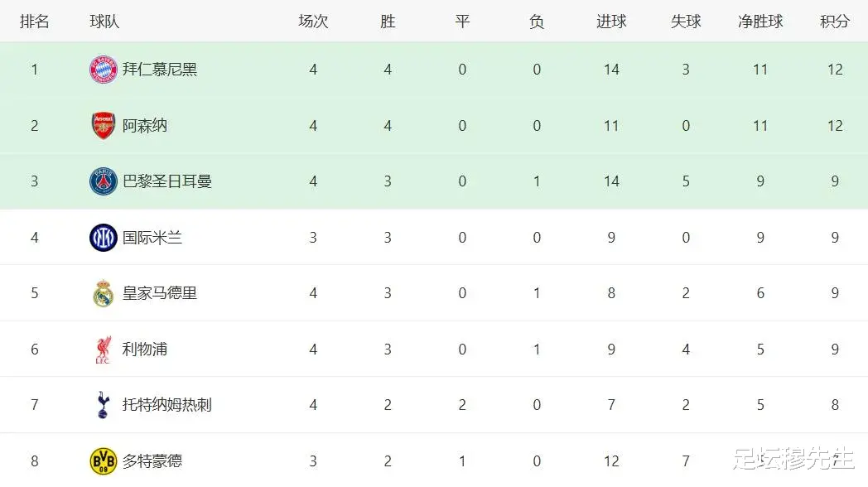Sort table by 积分 column header
868x487 pixels.
[x=835, y=22]
